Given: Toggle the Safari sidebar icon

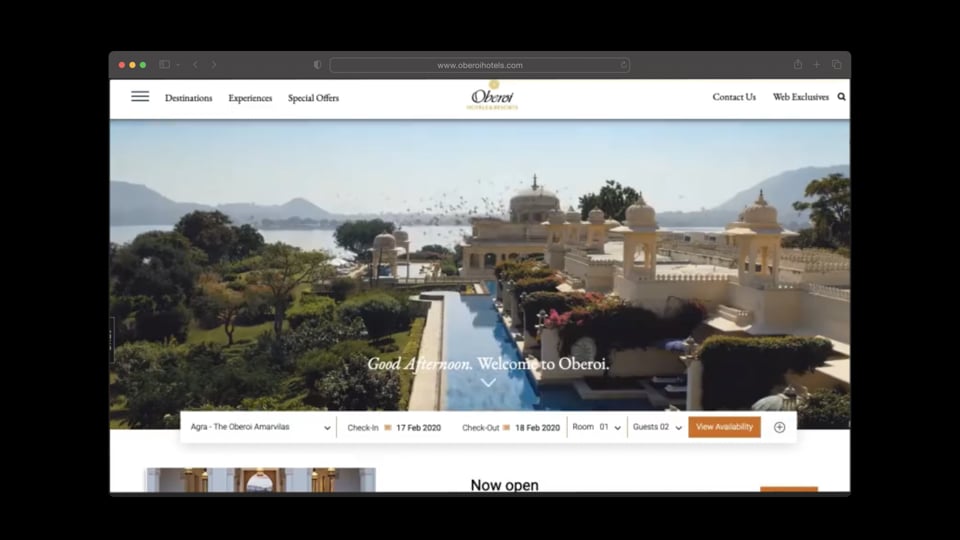Looking at the screenshot, I should click(x=164, y=64).
